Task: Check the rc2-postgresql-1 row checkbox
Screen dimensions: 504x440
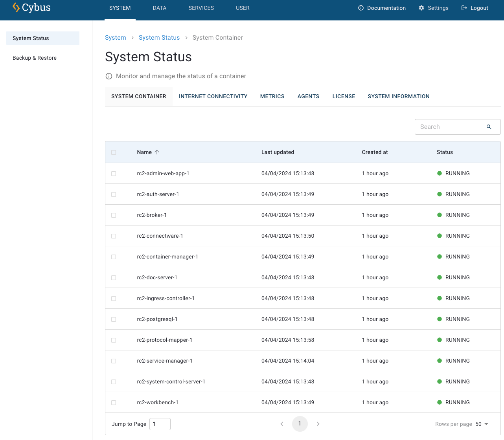Action: pyautogui.click(x=114, y=319)
